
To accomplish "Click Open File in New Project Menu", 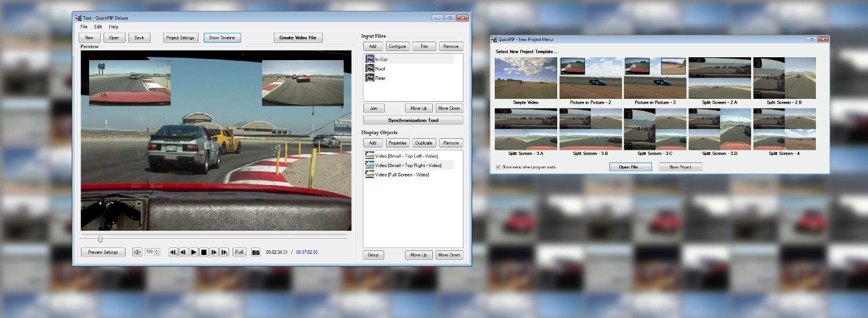I will point(631,167).
